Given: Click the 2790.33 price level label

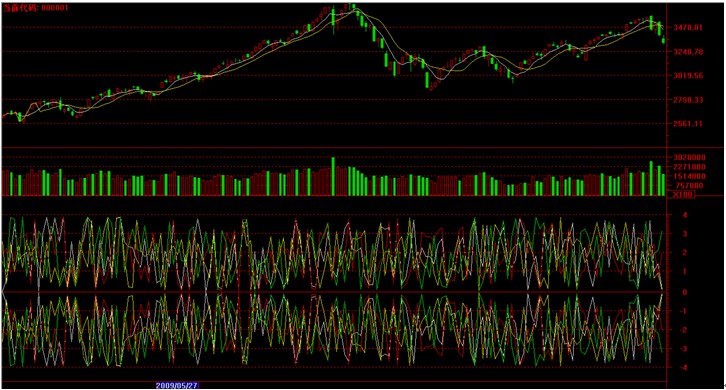Looking at the screenshot, I should click(688, 100).
